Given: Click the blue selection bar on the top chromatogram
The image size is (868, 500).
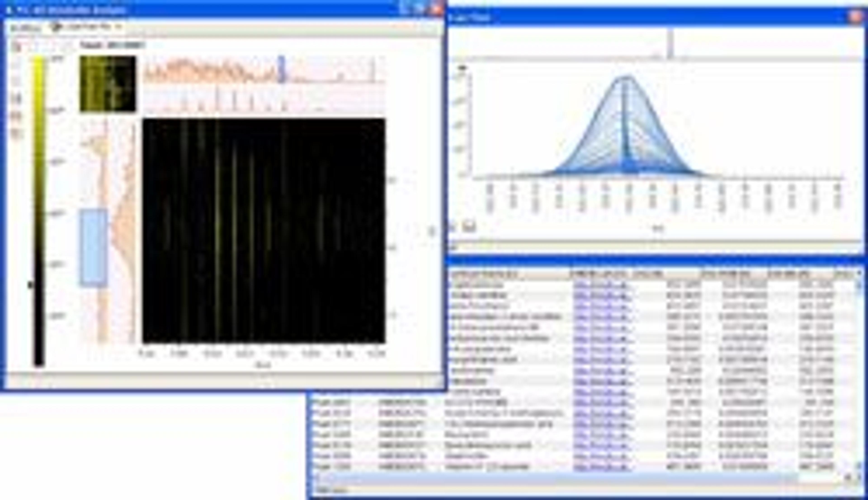Looking at the screenshot, I should (282, 69).
